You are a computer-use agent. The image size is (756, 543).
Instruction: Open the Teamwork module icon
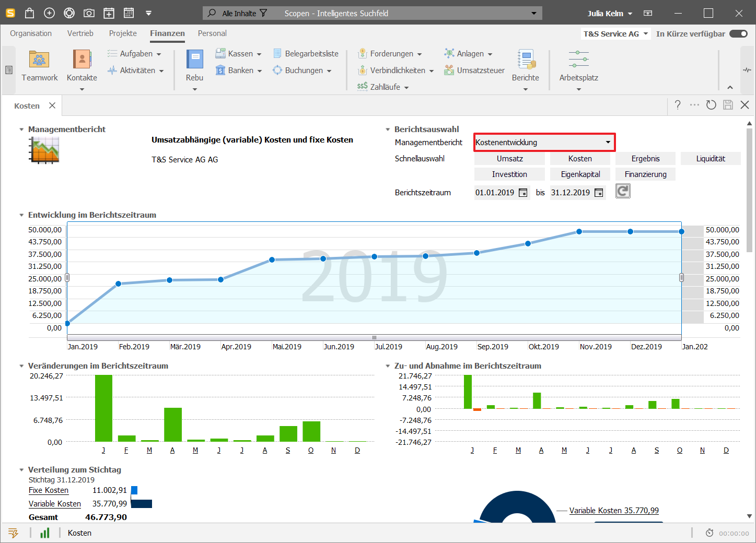pos(39,60)
